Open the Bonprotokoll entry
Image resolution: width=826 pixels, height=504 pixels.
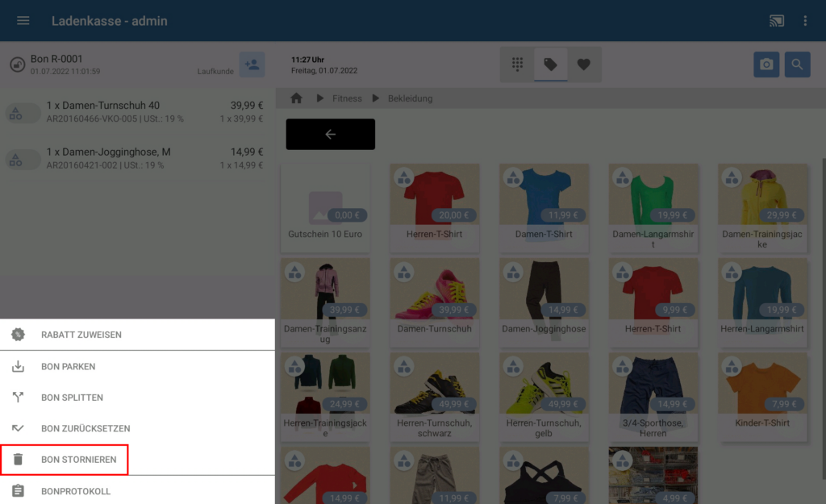click(x=76, y=491)
